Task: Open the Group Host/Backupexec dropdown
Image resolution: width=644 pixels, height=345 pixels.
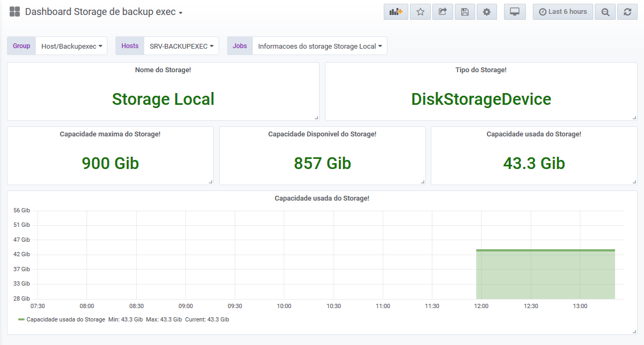Action: (x=72, y=46)
